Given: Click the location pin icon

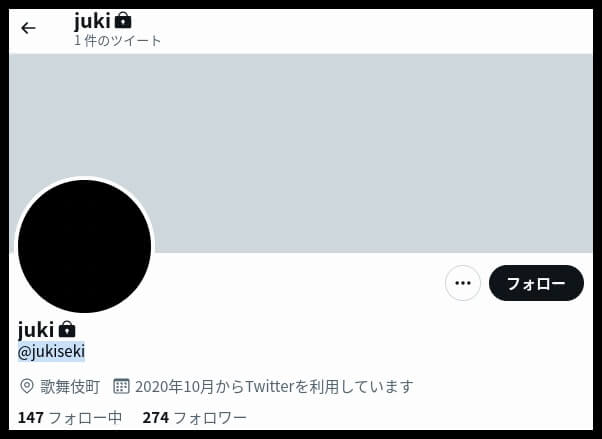Looking at the screenshot, I should click(27, 386).
